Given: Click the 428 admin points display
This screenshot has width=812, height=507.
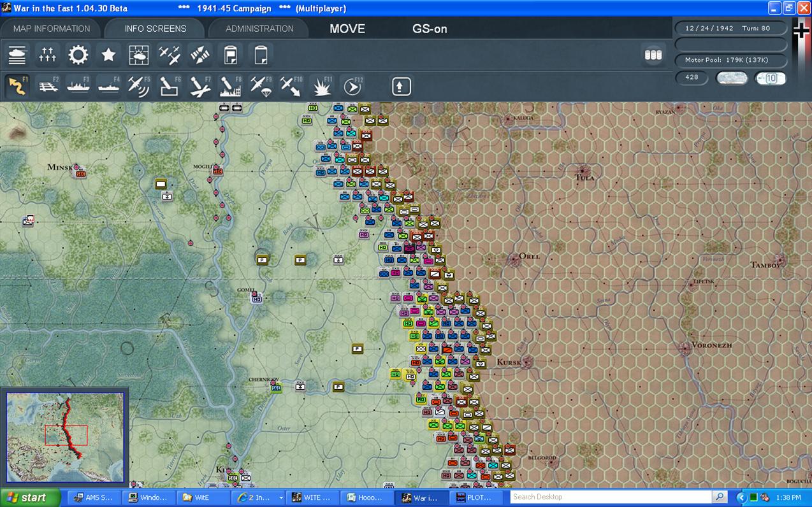Looking at the screenshot, I should [692, 77].
